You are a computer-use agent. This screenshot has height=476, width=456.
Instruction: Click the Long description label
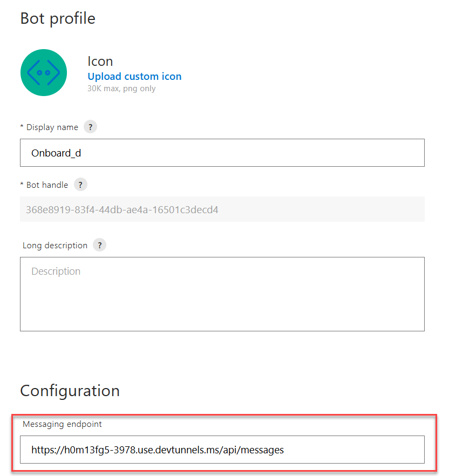pyautogui.click(x=55, y=245)
